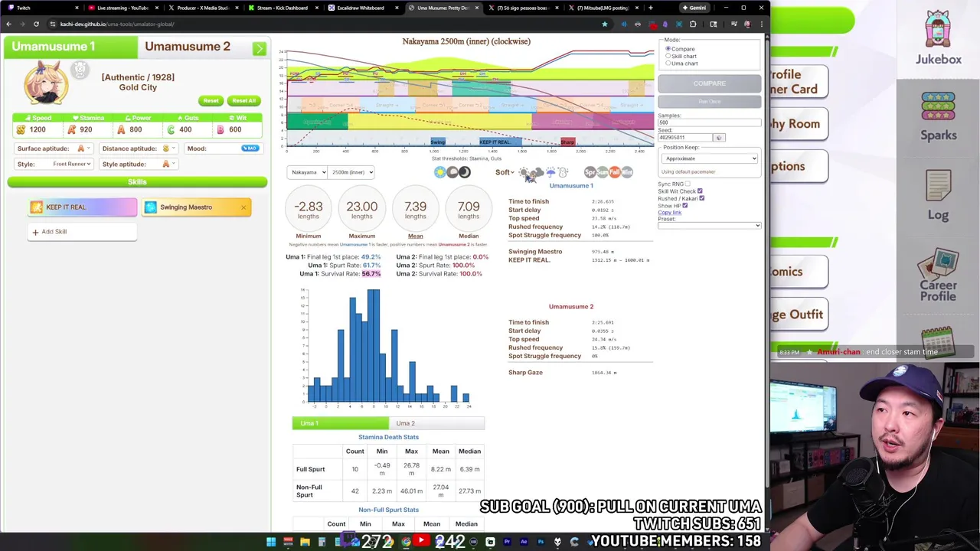Select Uma 1 stats tab

click(340, 423)
